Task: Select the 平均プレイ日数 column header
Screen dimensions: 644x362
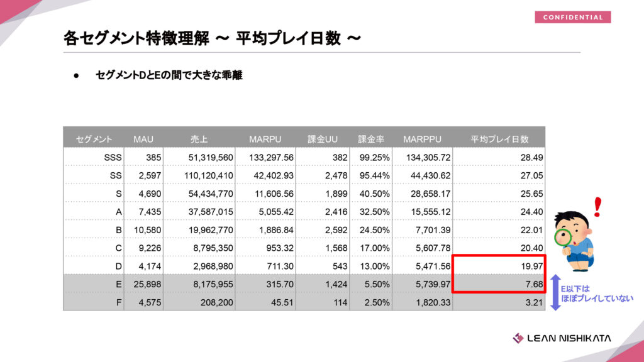Action: coord(499,138)
